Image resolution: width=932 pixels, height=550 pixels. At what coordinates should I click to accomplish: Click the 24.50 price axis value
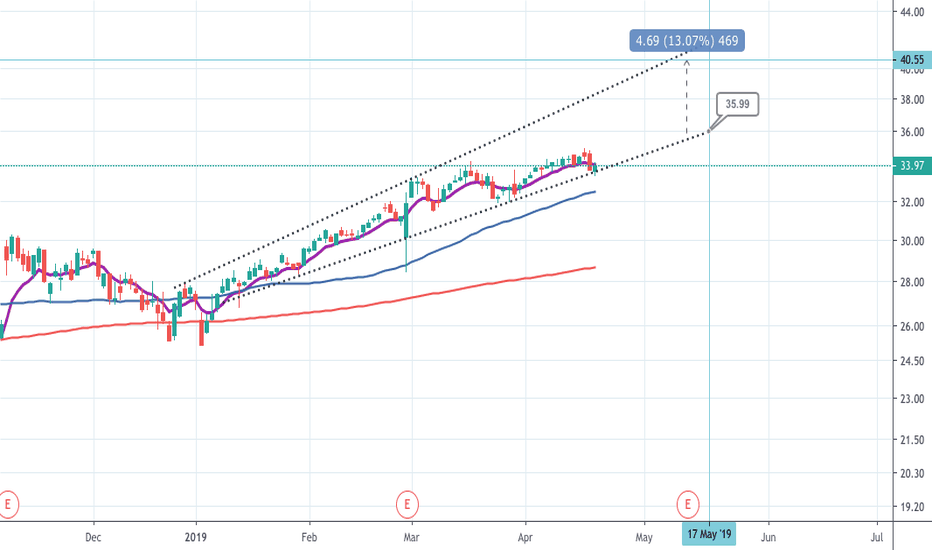(912, 361)
